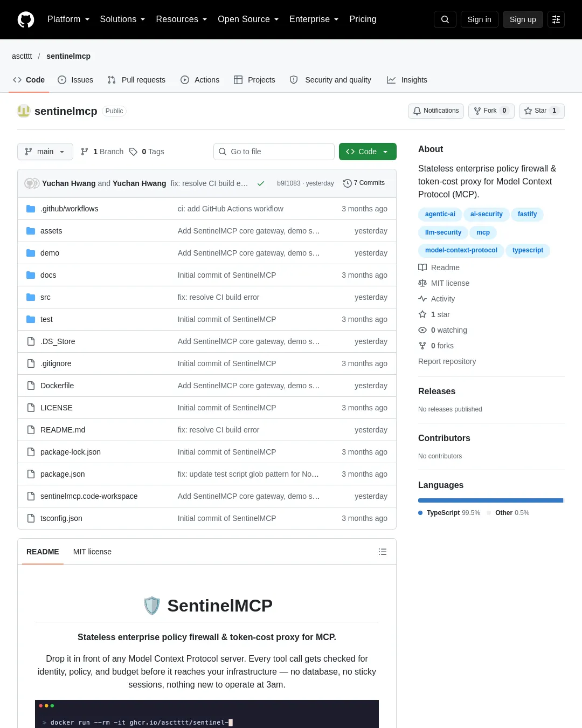Click Report repository link
This screenshot has width=582, height=728.
coord(447,361)
